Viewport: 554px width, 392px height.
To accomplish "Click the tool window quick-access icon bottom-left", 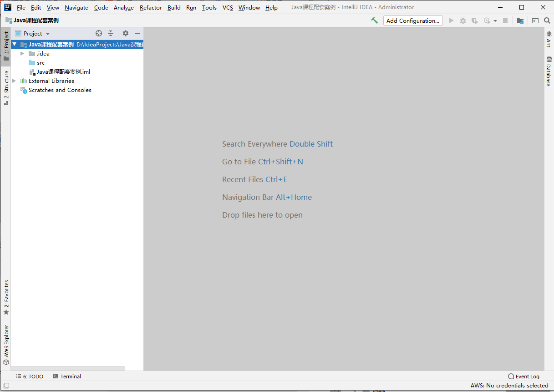I will click(x=6, y=386).
